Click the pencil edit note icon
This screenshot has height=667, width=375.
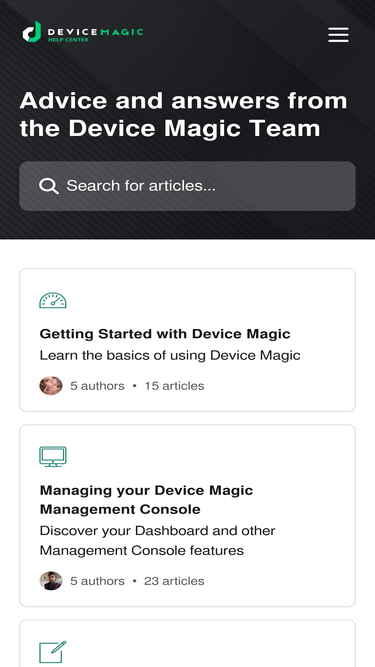tap(53, 652)
